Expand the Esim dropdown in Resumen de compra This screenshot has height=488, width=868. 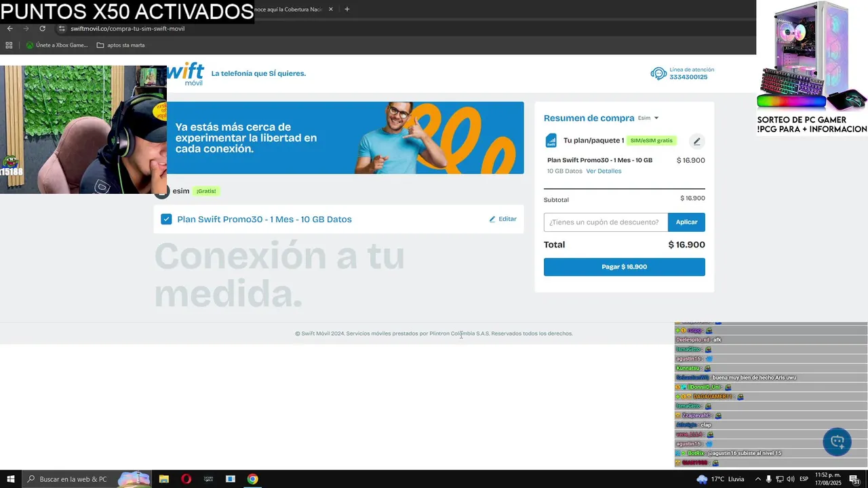pos(648,118)
